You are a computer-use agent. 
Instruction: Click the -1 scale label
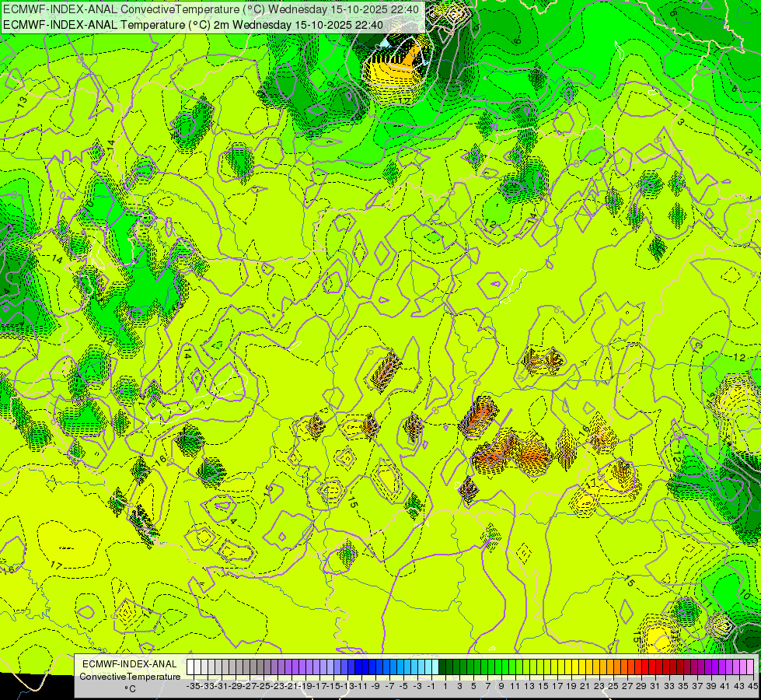point(432,686)
